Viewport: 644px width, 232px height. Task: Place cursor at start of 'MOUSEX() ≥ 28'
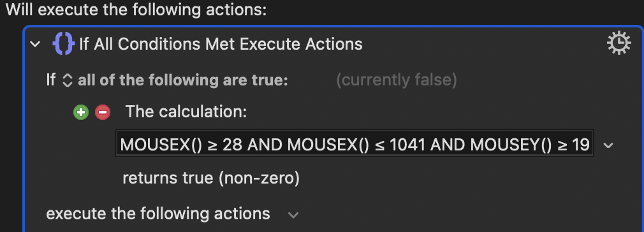pyautogui.click(x=121, y=145)
